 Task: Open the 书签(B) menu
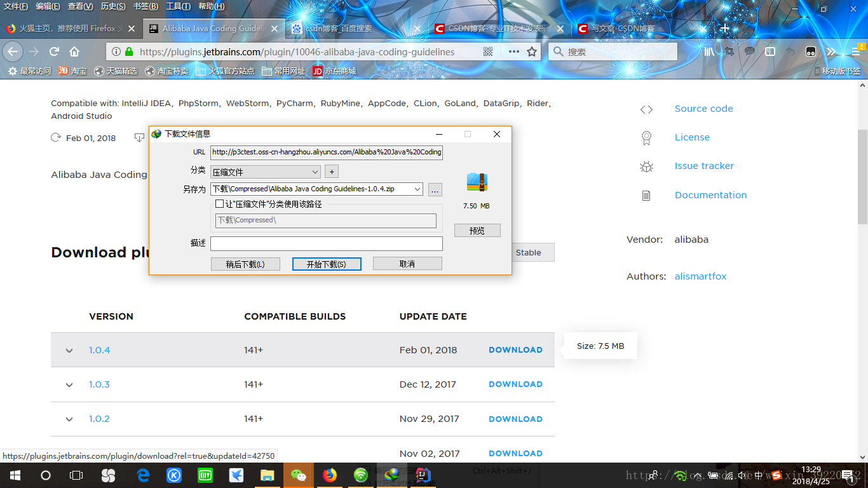(146, 6)
